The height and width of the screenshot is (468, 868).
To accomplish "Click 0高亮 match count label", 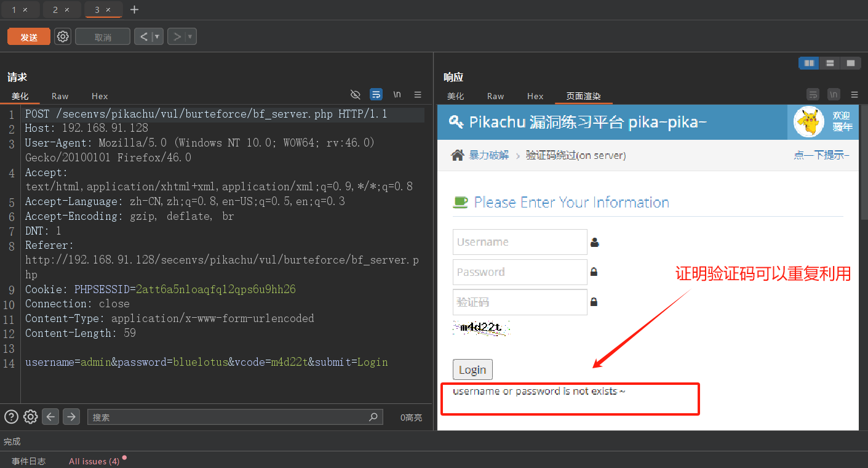I will point(411,418).
